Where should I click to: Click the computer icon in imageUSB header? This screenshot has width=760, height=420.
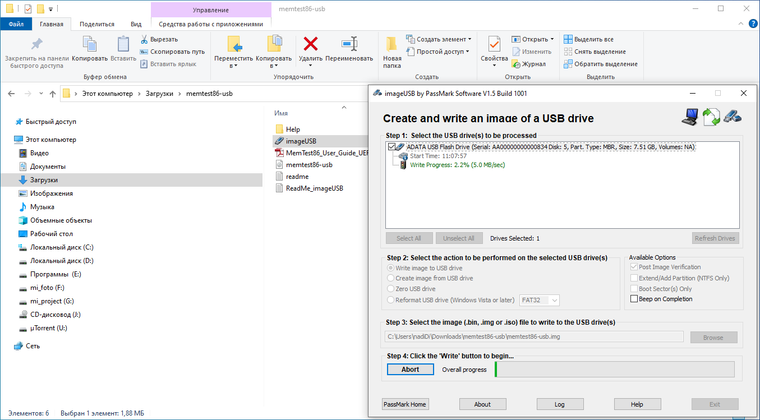(690, 117)
